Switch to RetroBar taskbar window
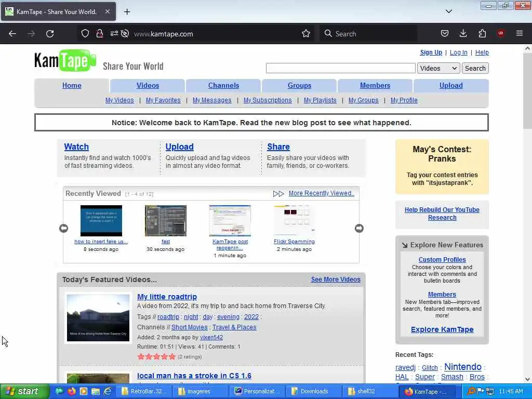The image size is (532, 399). (144, 391)
